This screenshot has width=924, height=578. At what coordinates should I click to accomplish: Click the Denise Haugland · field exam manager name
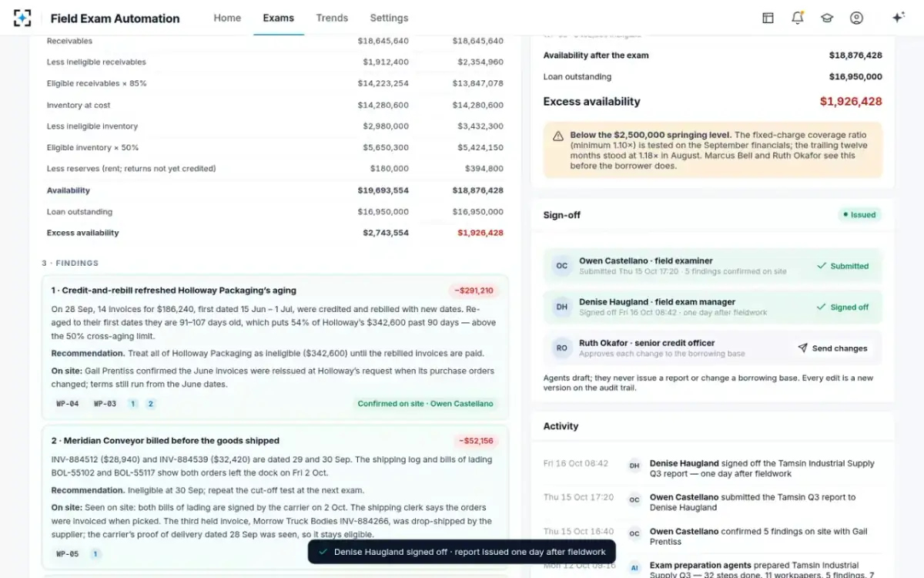click(657, 302)
